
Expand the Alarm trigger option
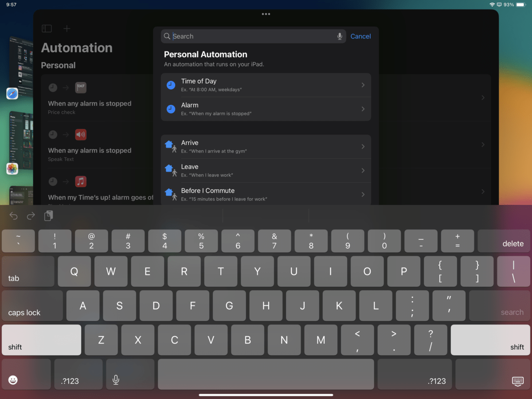(266, 109)
